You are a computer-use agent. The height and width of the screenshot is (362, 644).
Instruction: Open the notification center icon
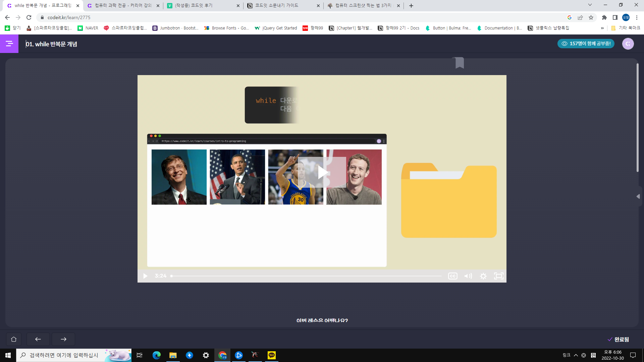[x=633, y=355]
